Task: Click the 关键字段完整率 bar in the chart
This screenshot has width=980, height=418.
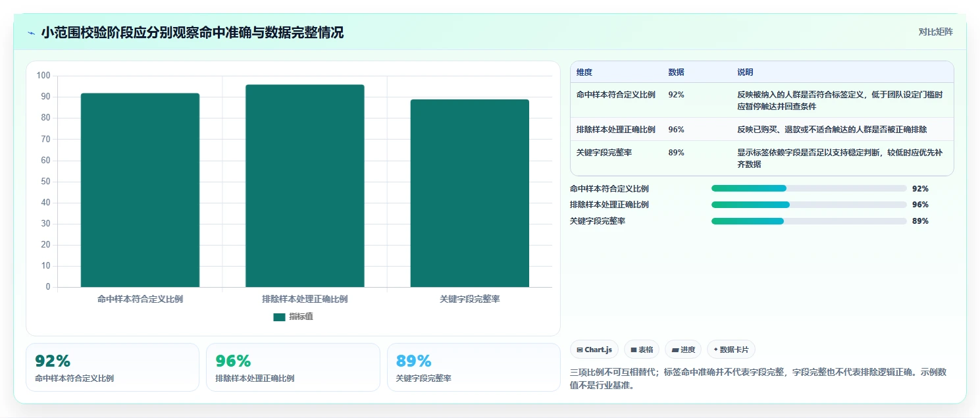Action: pyautogui.click(x=470, y=194)
